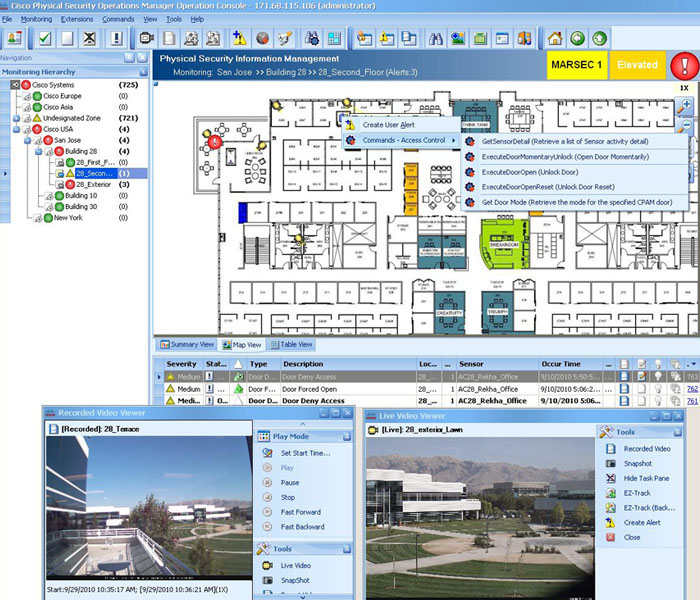Click the green checkmark toolbar icon
The image size is (700, 600).
pos(45,38)
